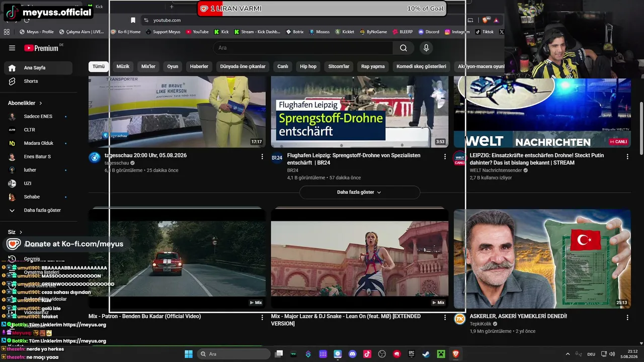Open OBS Studio from the taskbar
This screenshot has height=362, width=644.
click(382, 354)
